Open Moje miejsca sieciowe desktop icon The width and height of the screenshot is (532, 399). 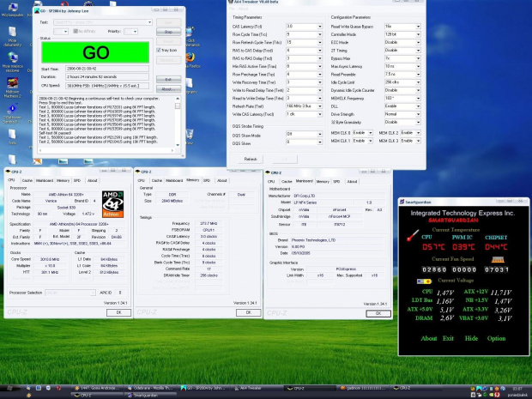(12, 62)
